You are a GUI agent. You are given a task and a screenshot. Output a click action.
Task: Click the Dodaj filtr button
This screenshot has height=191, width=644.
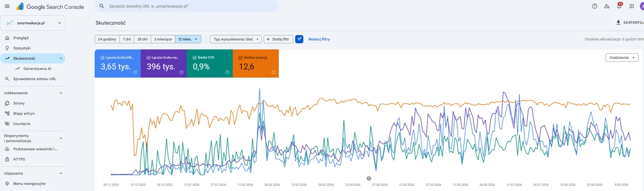(x=278, y=39)
